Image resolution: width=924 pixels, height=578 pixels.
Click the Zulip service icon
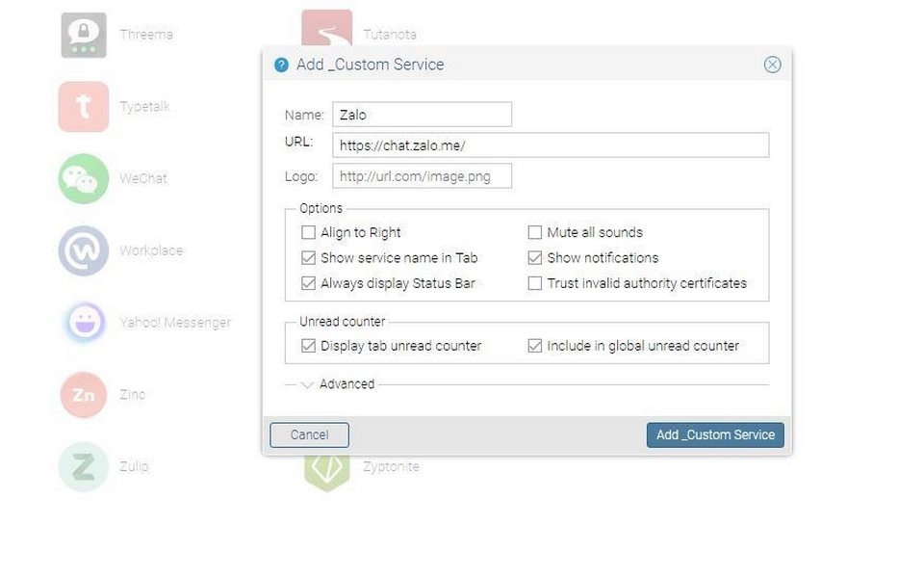point(84,466)
